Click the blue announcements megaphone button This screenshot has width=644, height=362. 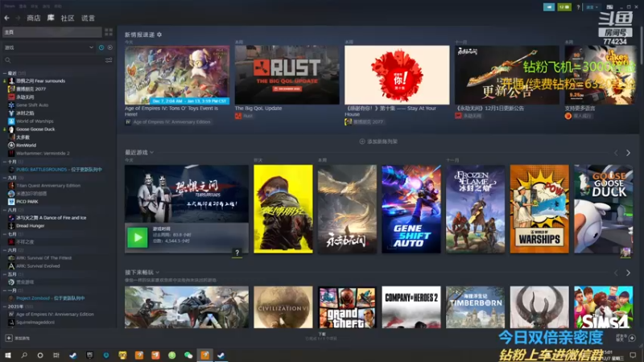coord(549,7)
